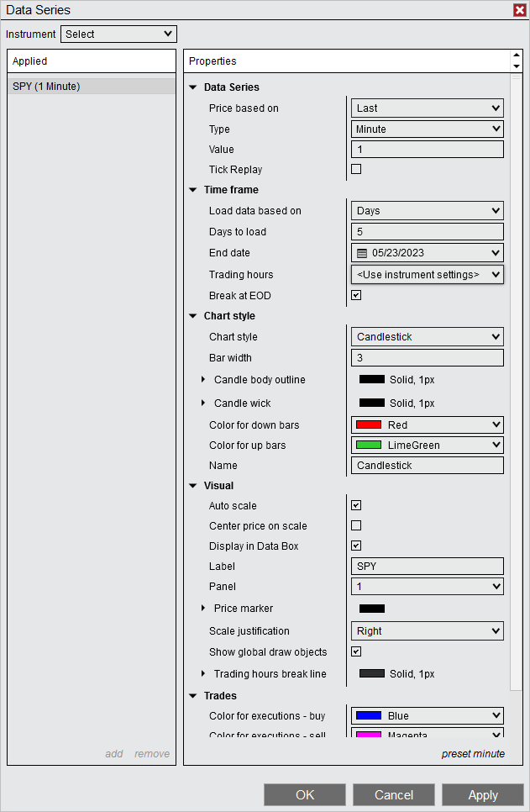
Task: Enable Center price on scale checkbox
Action: pyautogui.click(x=356, y=525)
